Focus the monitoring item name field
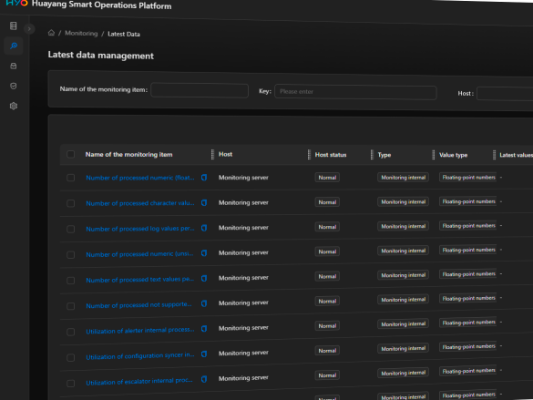The width and height of the screenshot is (533, 400). coord(200,90)
